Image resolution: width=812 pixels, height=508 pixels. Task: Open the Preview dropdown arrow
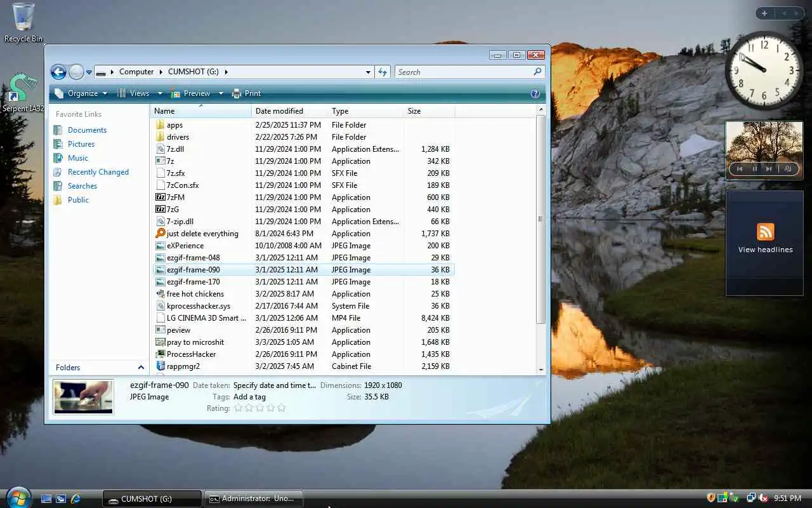(x=221, y=93)
